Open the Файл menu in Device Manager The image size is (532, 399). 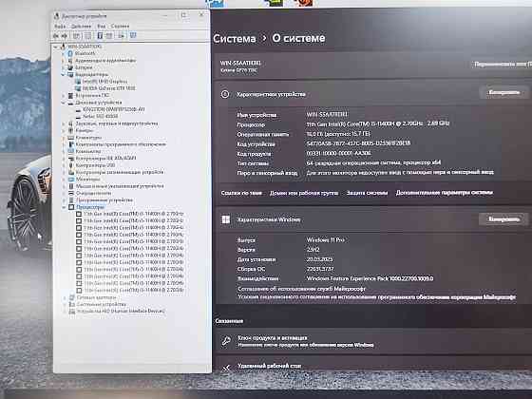point(60,27)
